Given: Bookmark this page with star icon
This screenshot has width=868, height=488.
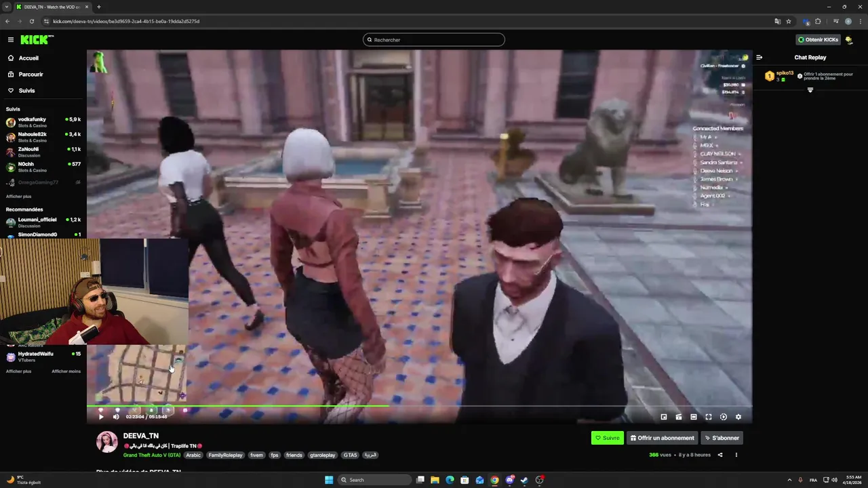Looking at the screenshot, I should [x=789, y=21].
